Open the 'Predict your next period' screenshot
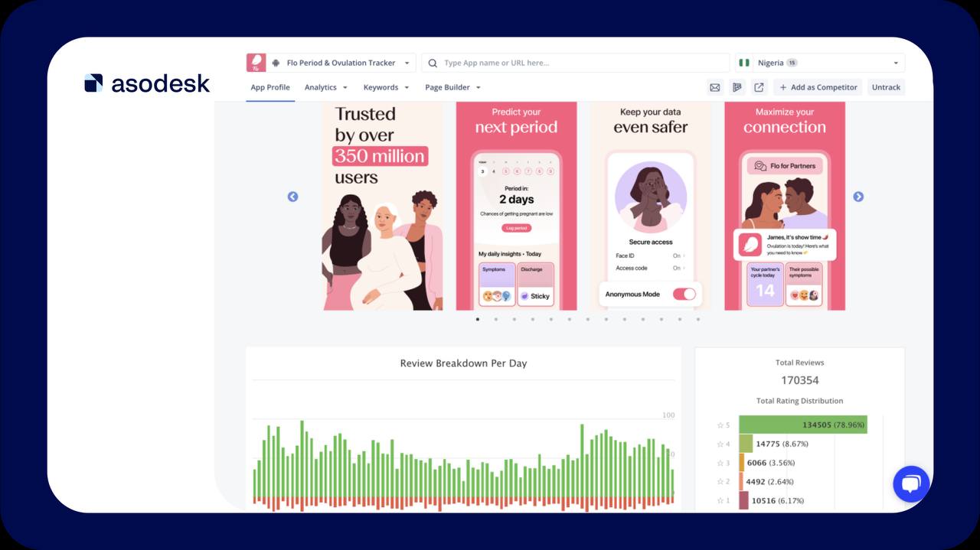 click(x=516, y=206)
